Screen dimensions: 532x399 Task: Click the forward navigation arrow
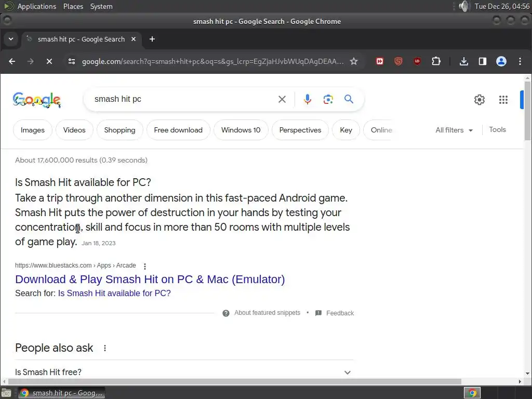[x=31, y=61]
